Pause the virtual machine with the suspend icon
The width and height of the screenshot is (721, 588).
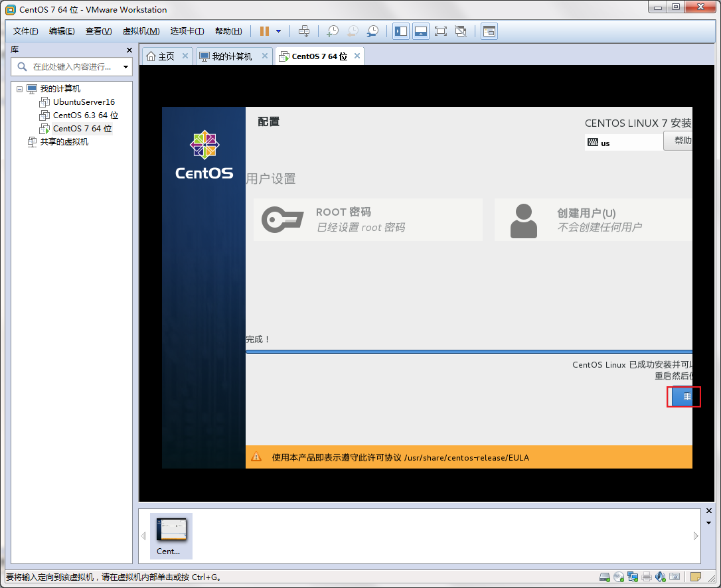tap(264, 31)
